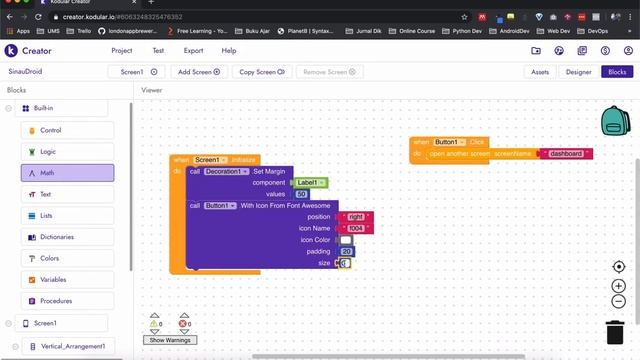640x360 pixels.
Task: Click the Kodular Creator logo
Action: 11,51
